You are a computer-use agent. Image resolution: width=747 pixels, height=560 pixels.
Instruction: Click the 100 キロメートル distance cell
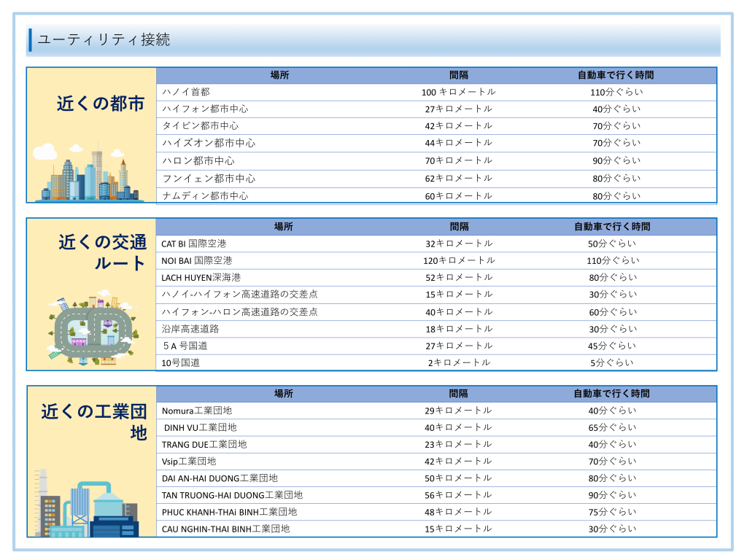tap(458, 92)
